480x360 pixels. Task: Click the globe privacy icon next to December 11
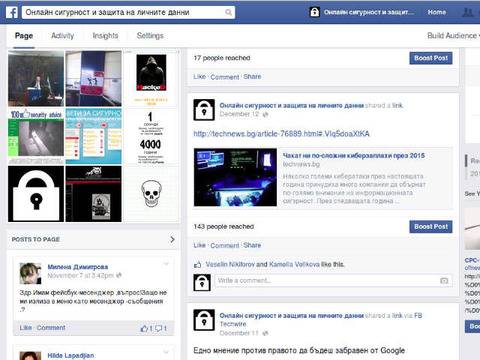tap(266, 333)
